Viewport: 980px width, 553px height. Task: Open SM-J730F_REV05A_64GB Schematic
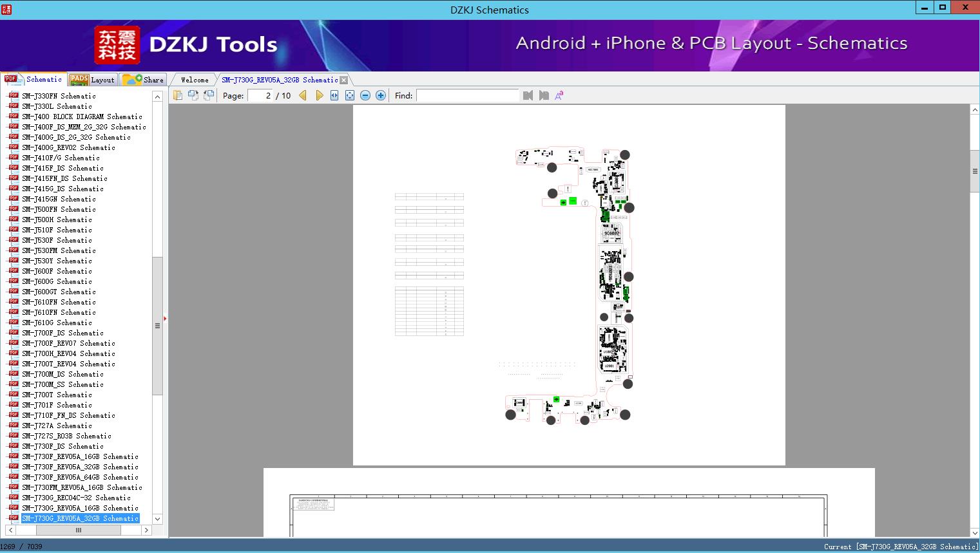coord(80,477)
